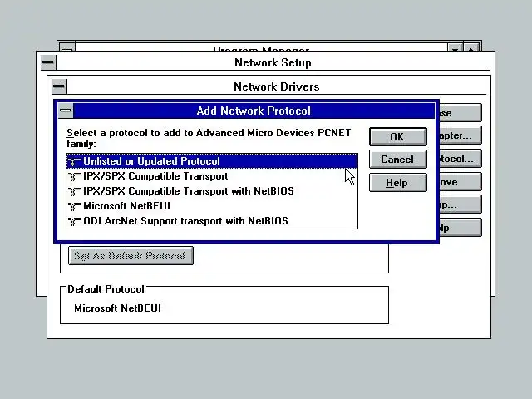Image resolution: width=532 pixels, height=399 pixels.
Task: Click protocol icon beside Microsoft NetBEUI entry
Action: point(74,206)
